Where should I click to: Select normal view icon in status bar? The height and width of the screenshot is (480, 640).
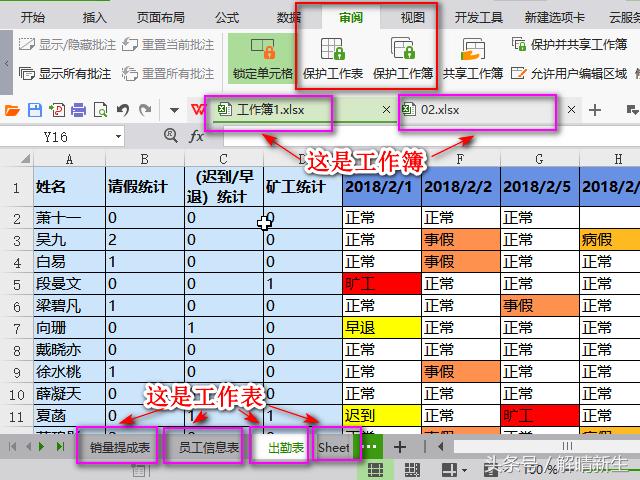click(375, 469)
